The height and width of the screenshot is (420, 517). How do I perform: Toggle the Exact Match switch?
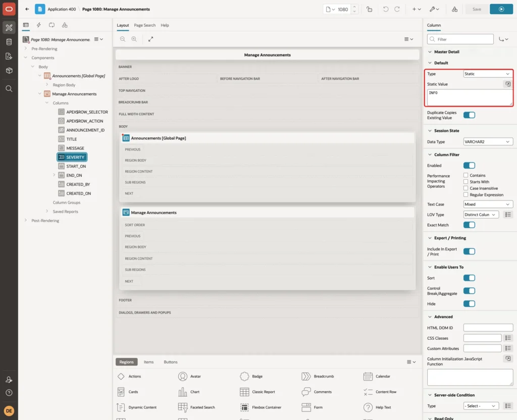[x=469, y=225]
